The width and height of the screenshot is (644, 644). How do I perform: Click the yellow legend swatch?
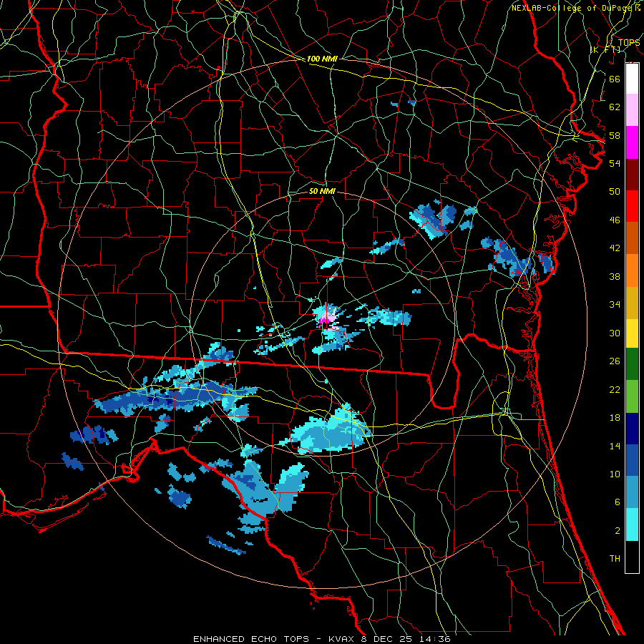pyautogui.click(x=632, y=333)
